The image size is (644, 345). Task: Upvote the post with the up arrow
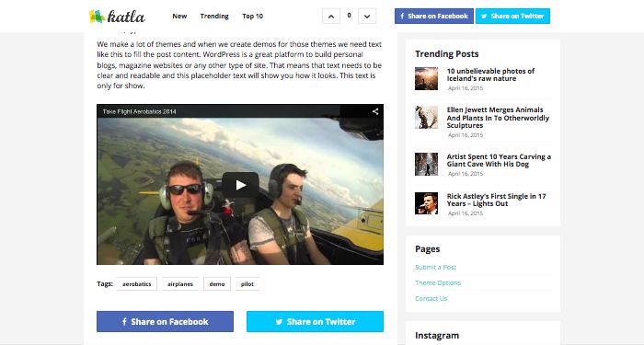pyautogui.click(x=331, y=17)
